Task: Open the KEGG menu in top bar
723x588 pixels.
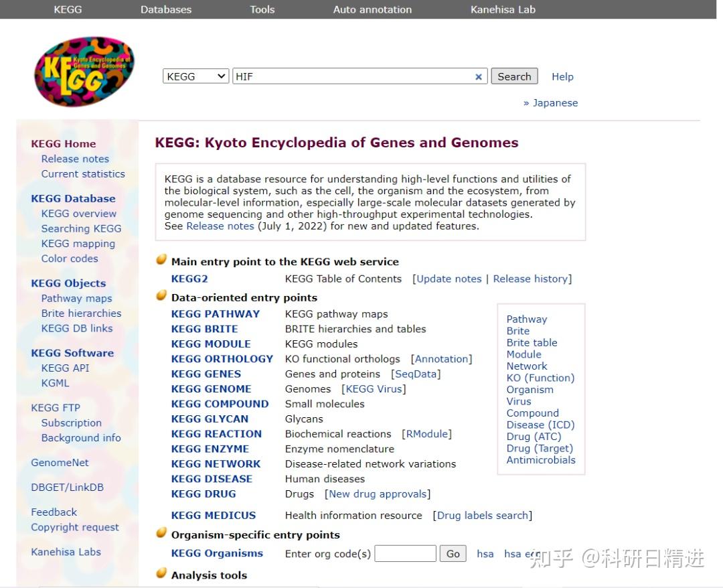Action: (68, 9)
